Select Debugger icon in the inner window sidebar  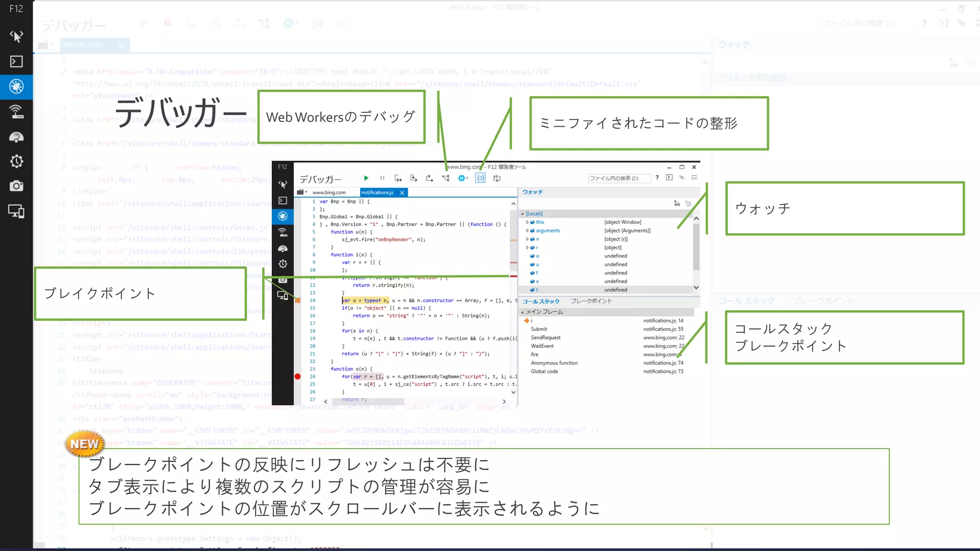(x=283, y=216)
